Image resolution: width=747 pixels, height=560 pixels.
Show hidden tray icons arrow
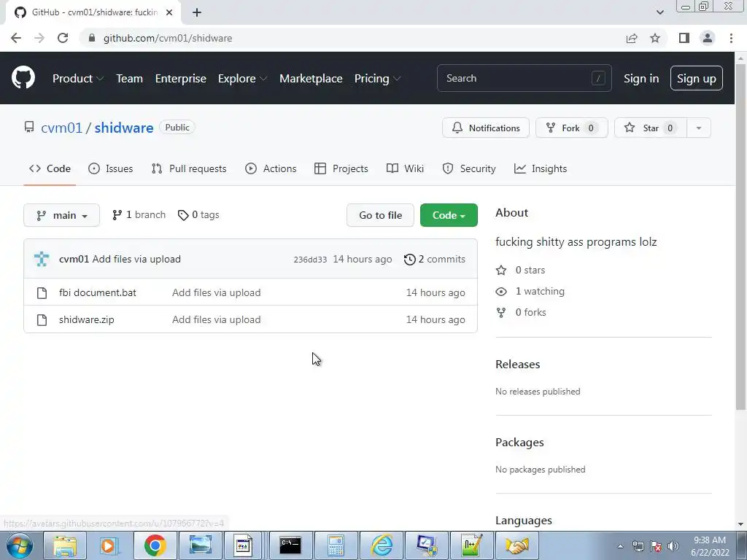point(620,546)
